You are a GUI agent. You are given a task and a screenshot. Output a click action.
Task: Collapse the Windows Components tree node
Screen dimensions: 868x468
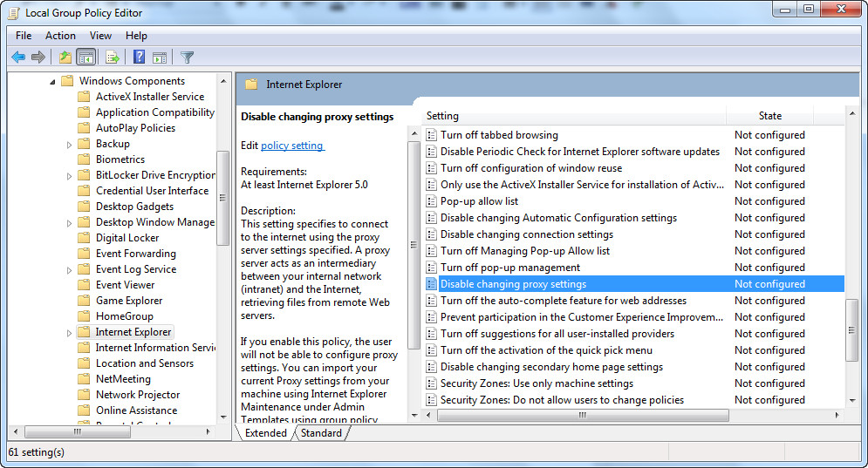pyautogui.click(x=52, y=82)
